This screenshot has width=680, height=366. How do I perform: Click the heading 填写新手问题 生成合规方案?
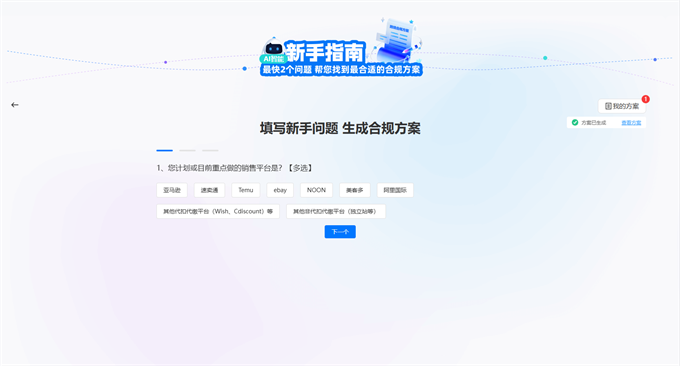(340, 128)
